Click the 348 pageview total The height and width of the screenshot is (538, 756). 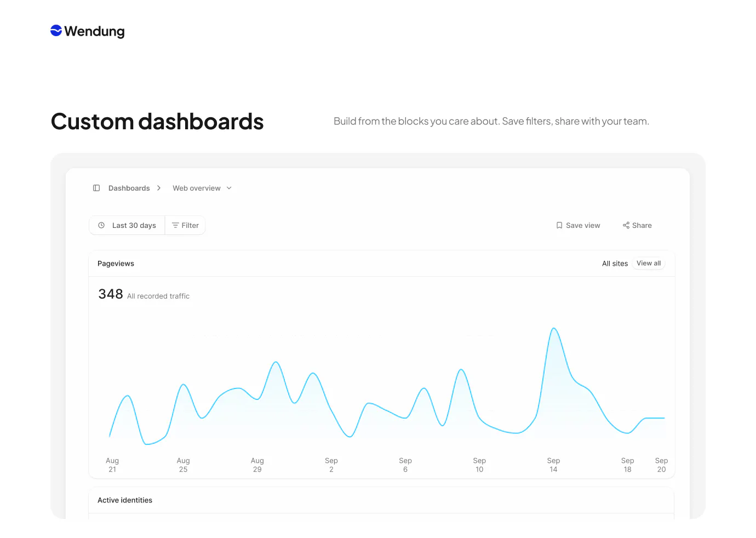111,294
